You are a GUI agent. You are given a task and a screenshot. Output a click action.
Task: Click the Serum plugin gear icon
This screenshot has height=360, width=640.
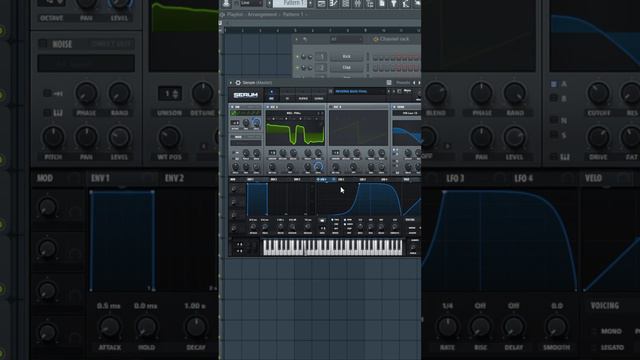pyautogui.click(x=238, y=82)
